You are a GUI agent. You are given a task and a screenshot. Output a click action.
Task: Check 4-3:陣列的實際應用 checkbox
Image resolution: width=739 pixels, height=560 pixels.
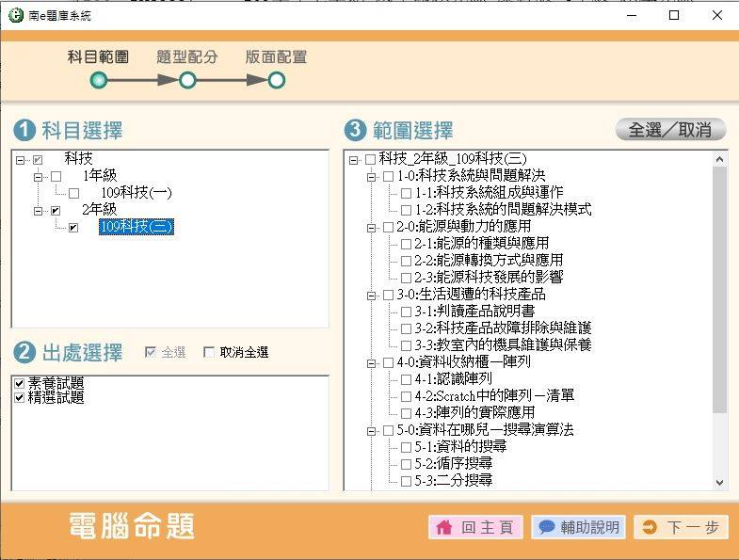(407, 413)
